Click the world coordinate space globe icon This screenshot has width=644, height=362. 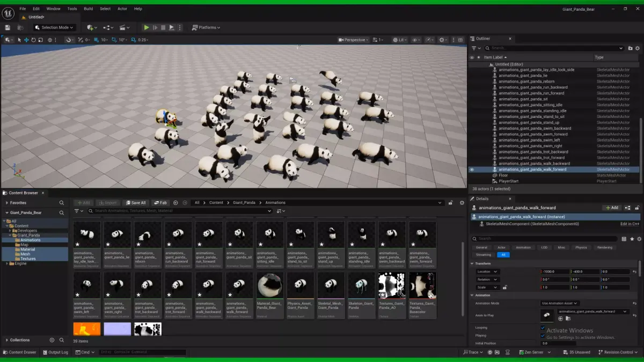click(x=50, y=40)
